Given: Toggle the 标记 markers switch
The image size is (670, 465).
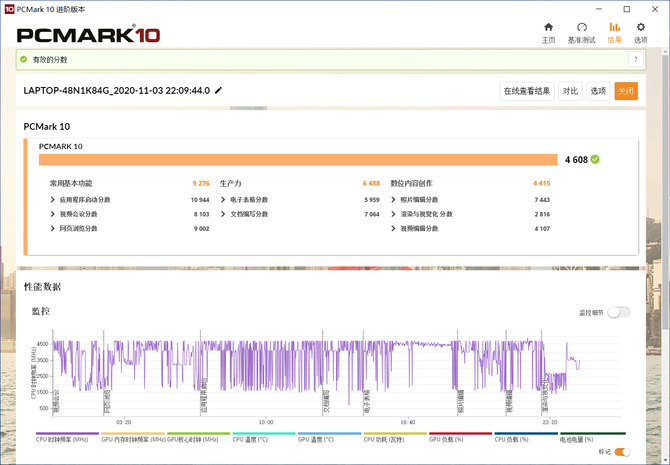Looking at the screenshot, I should point(622,452).
